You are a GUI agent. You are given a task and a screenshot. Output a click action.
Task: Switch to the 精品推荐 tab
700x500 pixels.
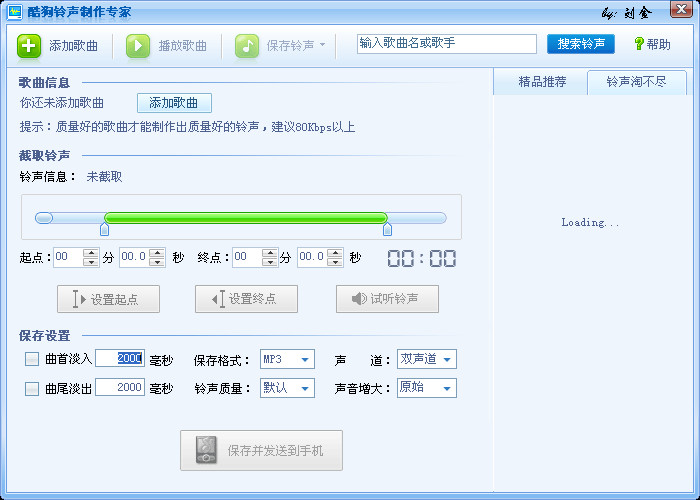[x=542, y=82]
